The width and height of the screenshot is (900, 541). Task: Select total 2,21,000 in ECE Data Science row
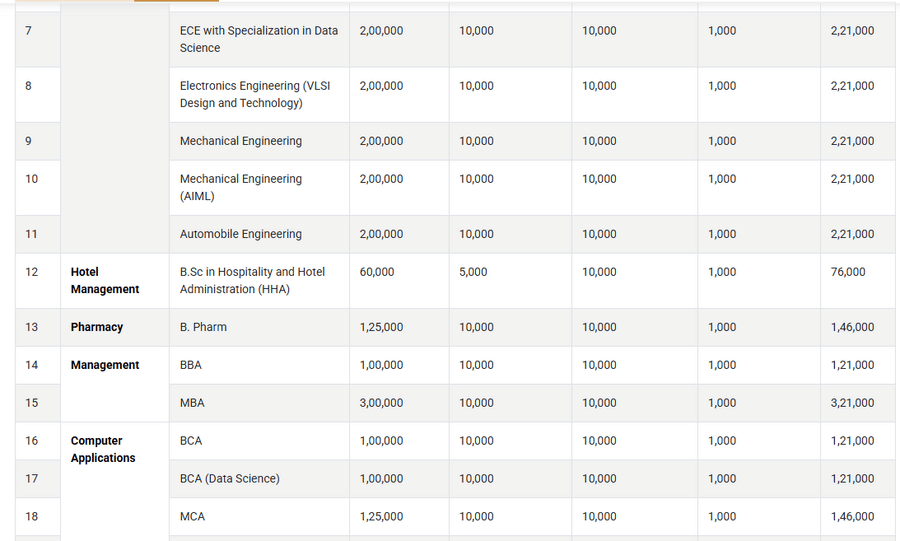(852, 30)
